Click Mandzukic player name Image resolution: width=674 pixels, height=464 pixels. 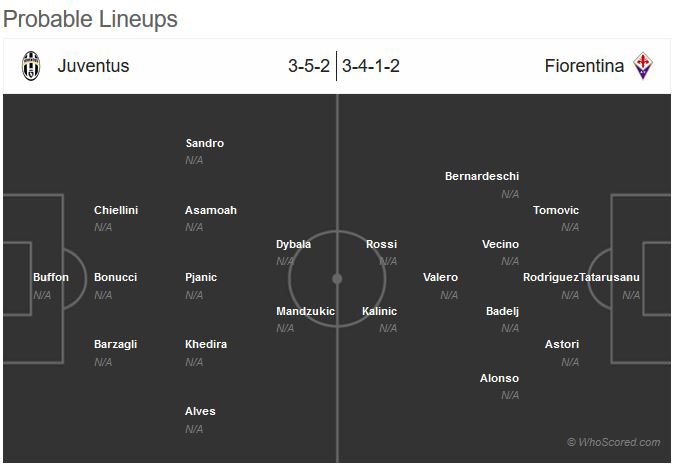click(x=305, y=311)
